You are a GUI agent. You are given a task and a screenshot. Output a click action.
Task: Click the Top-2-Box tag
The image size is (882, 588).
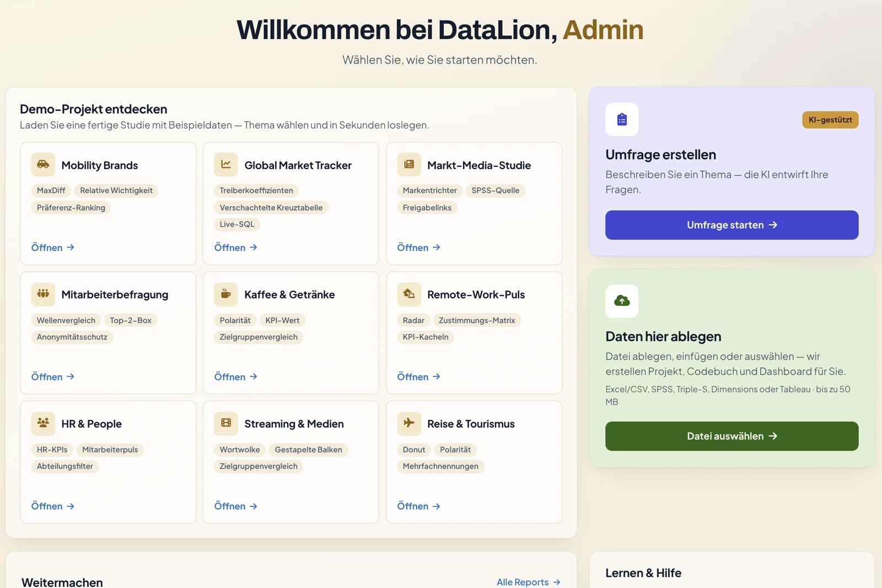click(131, 320)
